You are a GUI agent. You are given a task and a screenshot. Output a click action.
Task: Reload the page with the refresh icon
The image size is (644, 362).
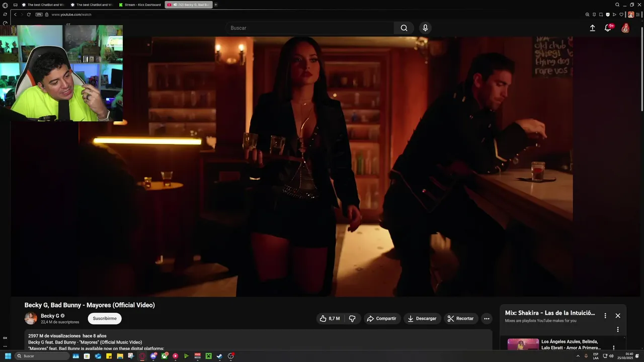29,15
